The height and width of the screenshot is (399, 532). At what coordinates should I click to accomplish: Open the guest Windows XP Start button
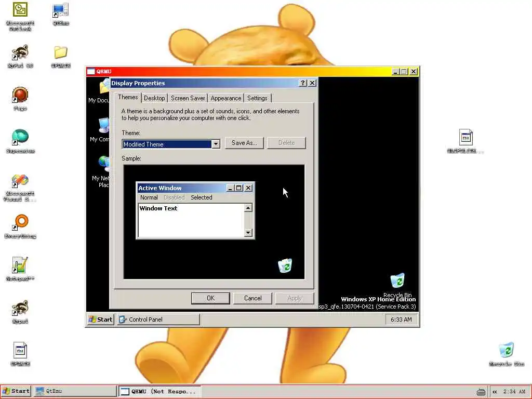coord(100,320)
